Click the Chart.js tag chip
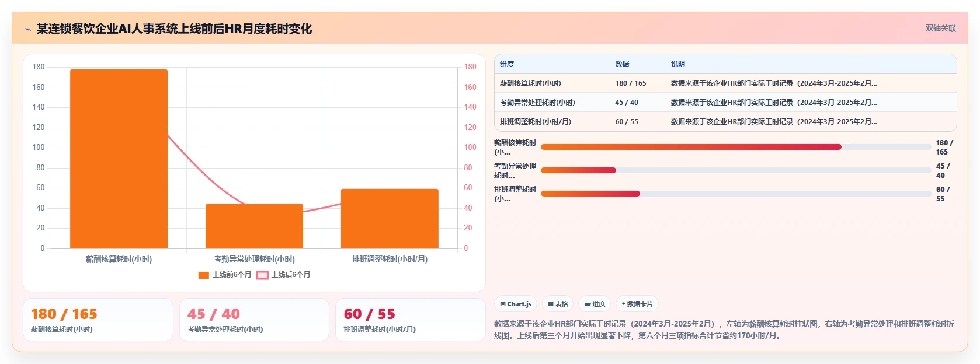The width and height of the screenshot is (980, 364). (x=516, y=304)
